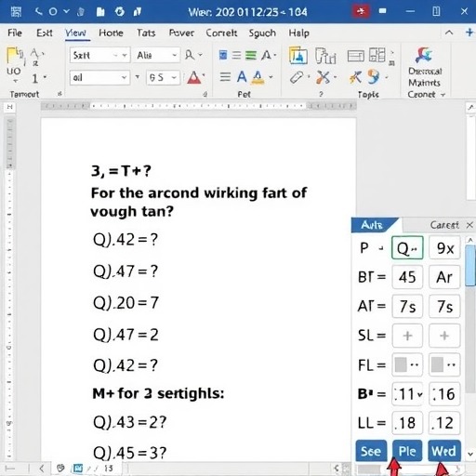
Task: Click the 45 value in BT row
Action: pos(407,277)
